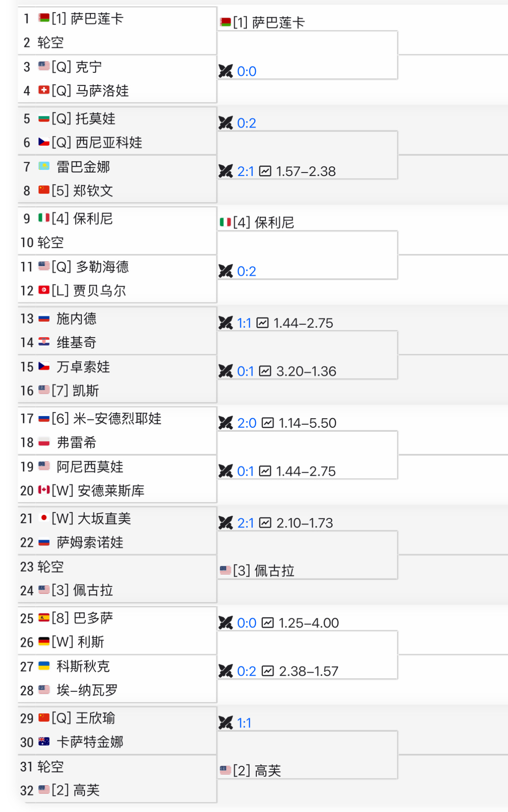Click the odds chart icon beside 1.57–2.38

click(x=265, y=171)
